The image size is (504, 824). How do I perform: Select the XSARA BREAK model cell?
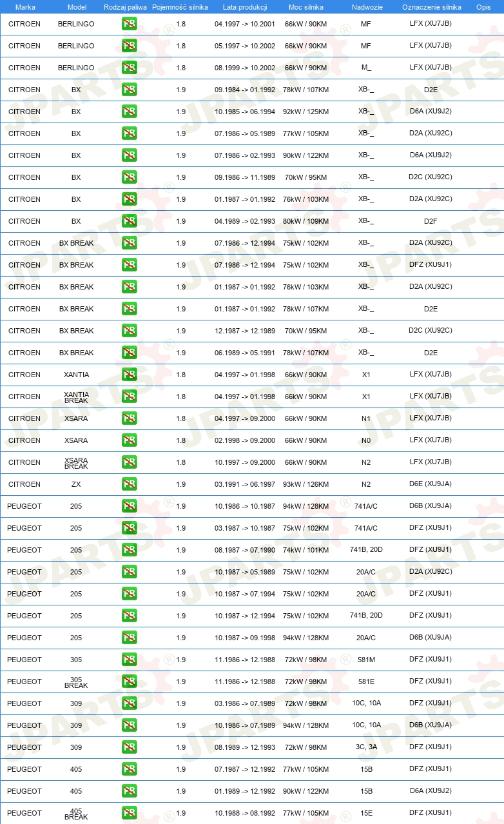click(x=76, y=463)
